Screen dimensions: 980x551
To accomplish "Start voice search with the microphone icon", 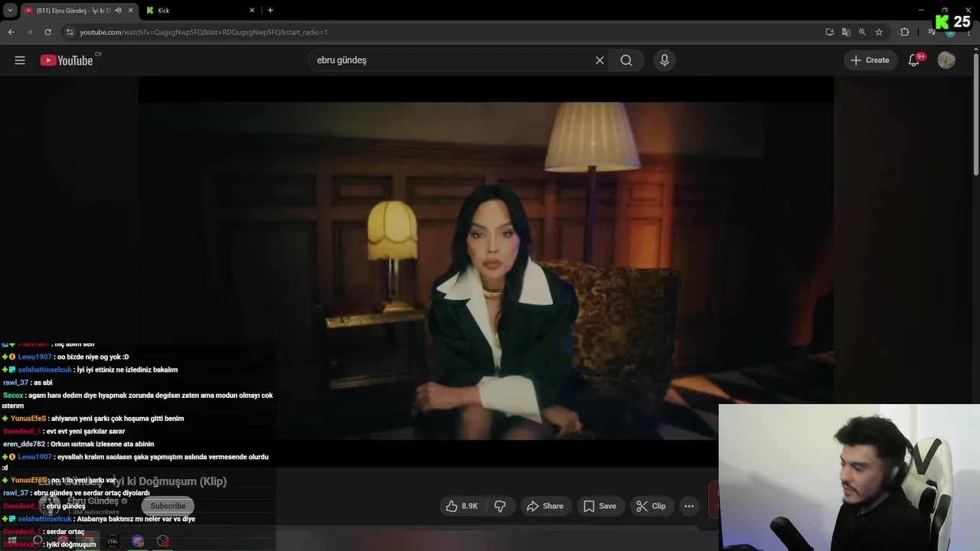I will 664,60.
